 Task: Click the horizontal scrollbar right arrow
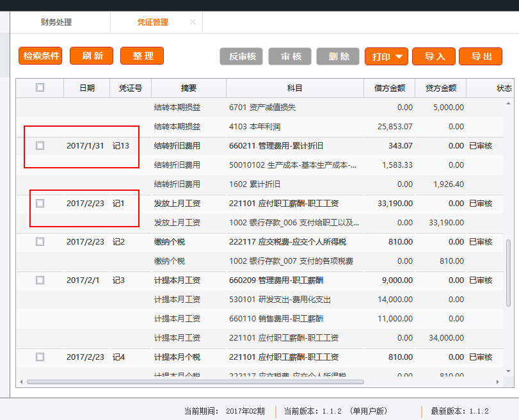[500, 382]
